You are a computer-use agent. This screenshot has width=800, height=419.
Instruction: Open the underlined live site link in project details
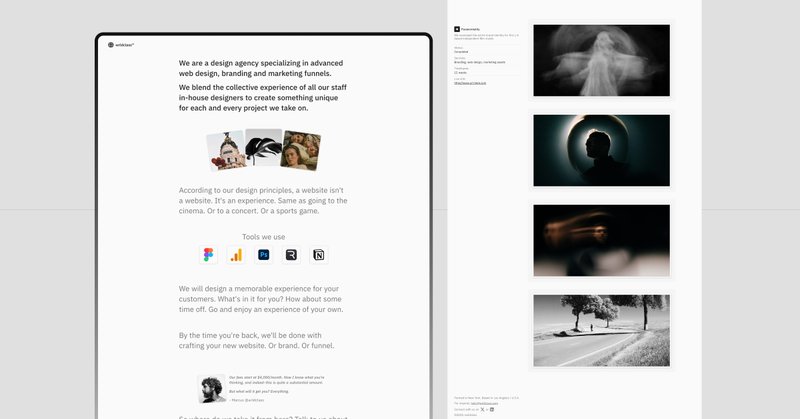(470, 83)
